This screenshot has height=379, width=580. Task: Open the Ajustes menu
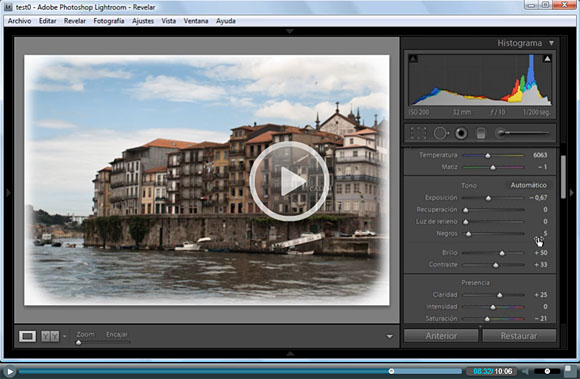143,21
